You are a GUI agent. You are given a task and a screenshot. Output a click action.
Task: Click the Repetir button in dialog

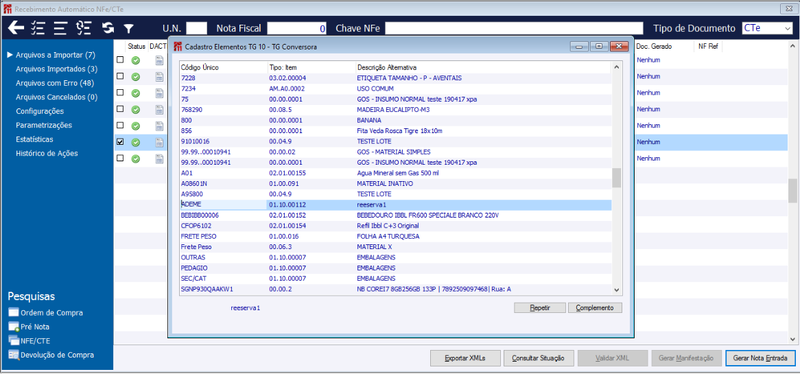[540, 308]
